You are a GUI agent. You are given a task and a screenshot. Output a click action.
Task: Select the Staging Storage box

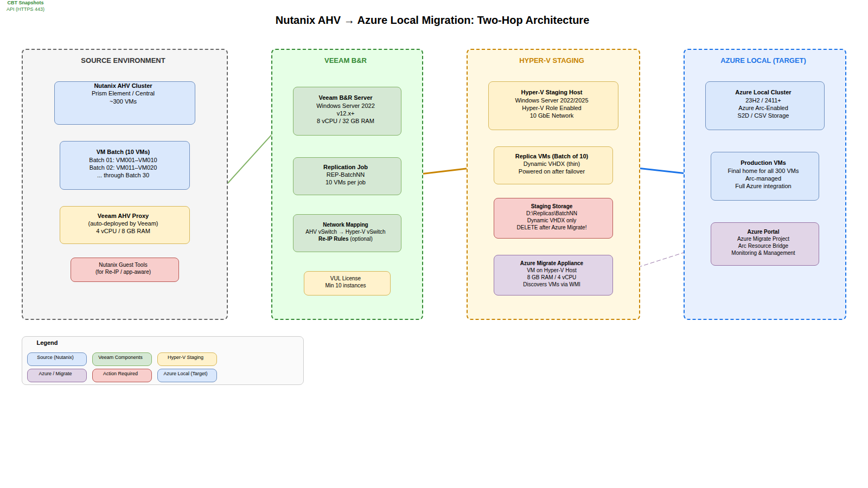coord(553,218)
